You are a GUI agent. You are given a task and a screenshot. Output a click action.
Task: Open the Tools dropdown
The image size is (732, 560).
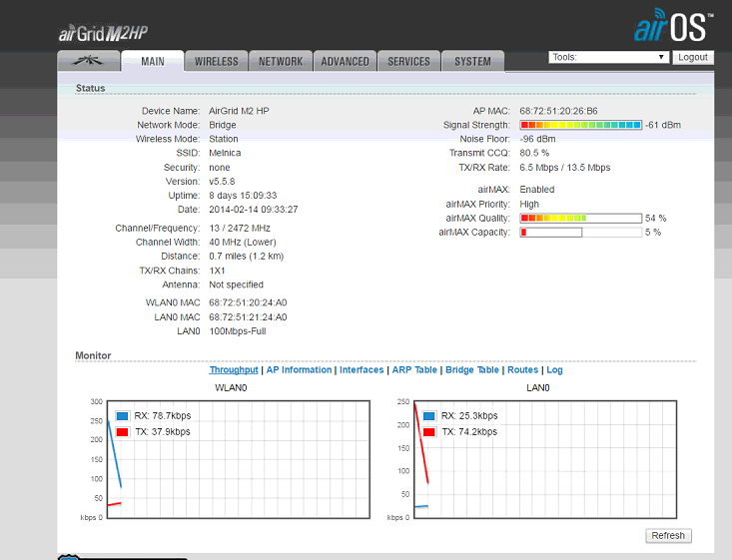609,57
